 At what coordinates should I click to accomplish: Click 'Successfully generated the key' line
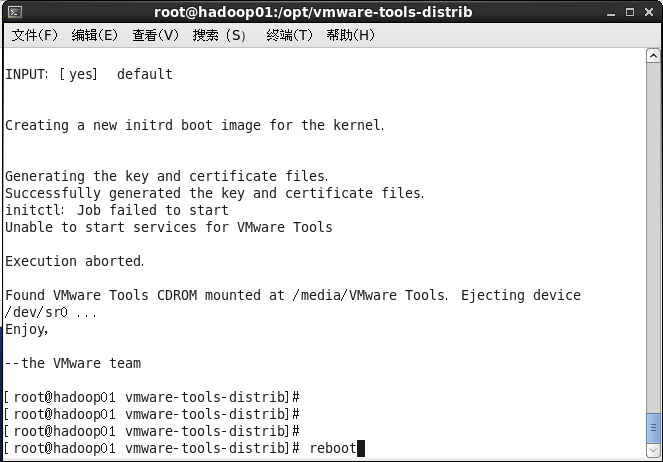pyautogui.click(x=214, y=193)
